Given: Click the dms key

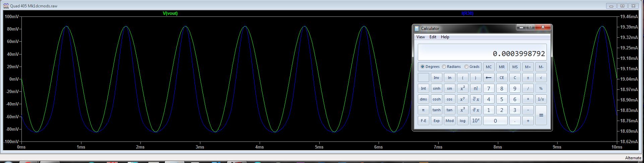Looking at the screenshot, I should (x=423, y=99).
